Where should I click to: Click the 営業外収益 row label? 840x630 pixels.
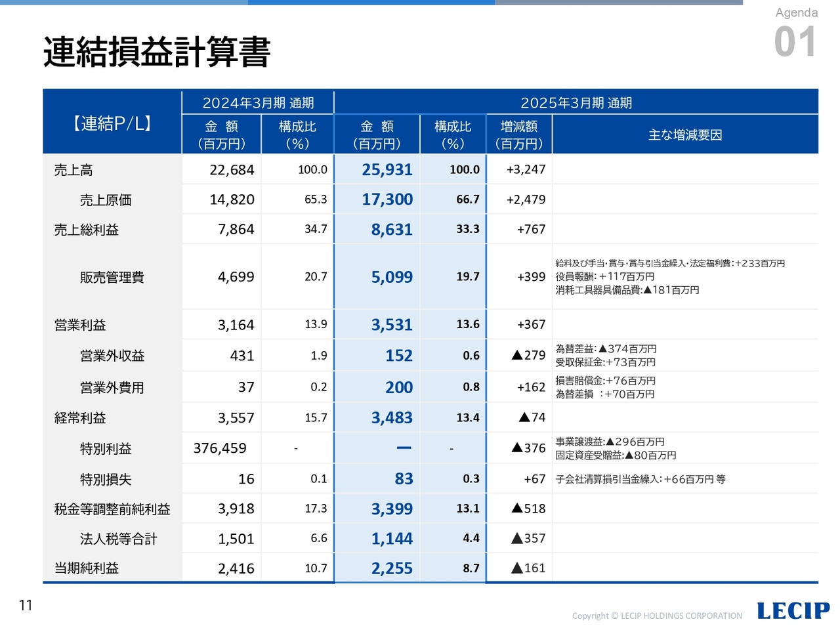(x=112, y=356)
